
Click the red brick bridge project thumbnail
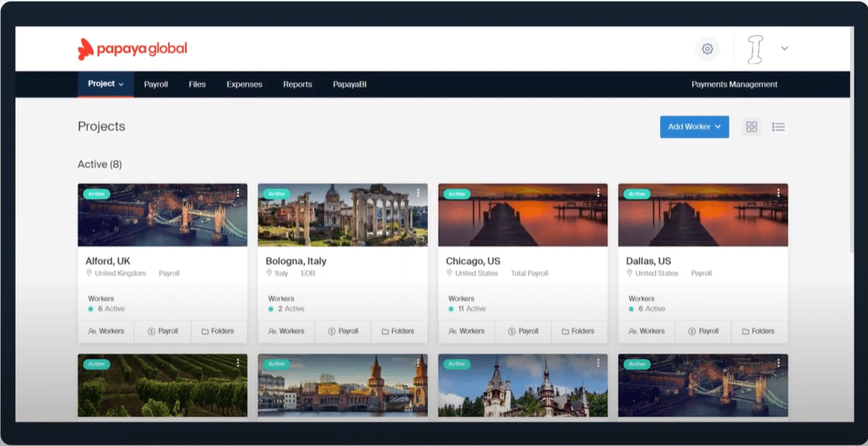click(343, 385)
